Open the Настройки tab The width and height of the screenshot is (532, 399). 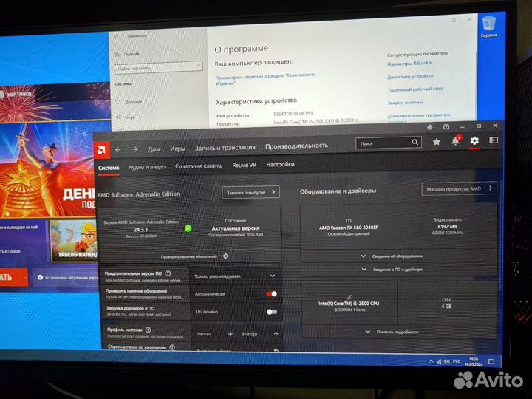point(280,164)
